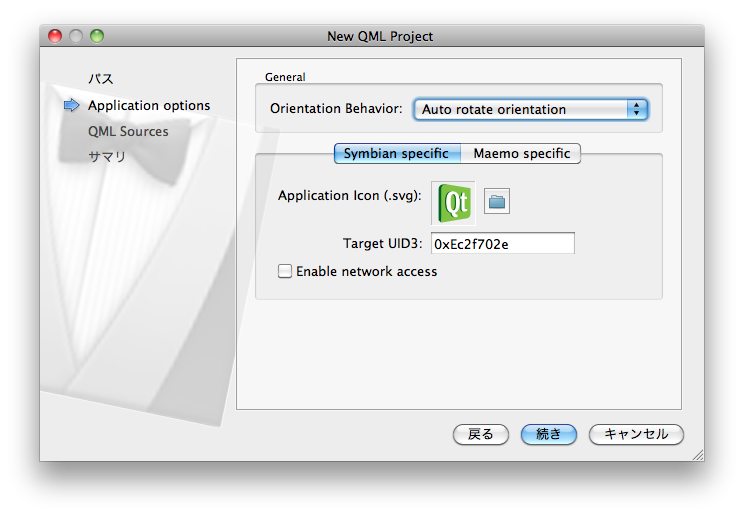This screenshot has height=516, width=744.
Task: Click the resize grip in window corner
Action: tap(697, 454)
